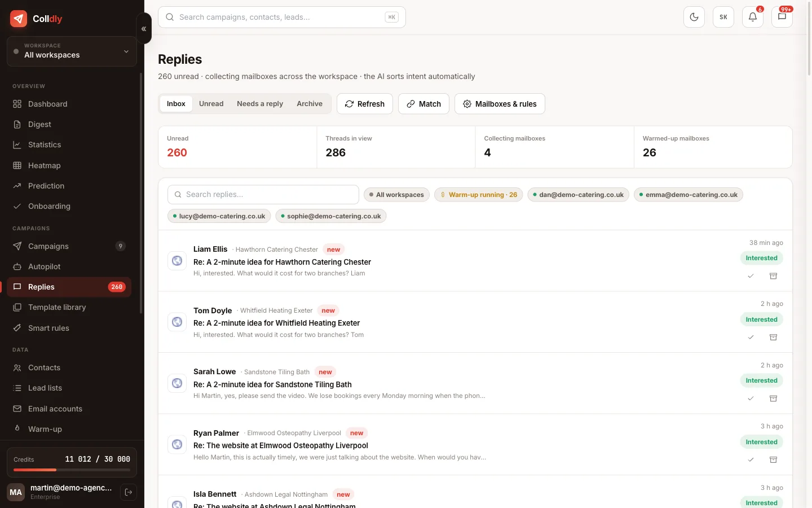Viewport: 812px width, 508px height.
Task: Open Warm-up page
Action: coord(69,429)
